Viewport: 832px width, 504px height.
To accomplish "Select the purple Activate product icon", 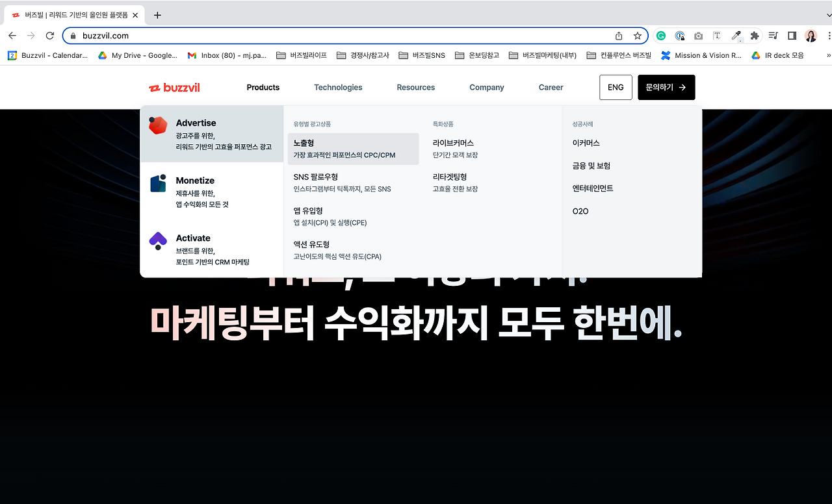I will [x=157, y=241].
